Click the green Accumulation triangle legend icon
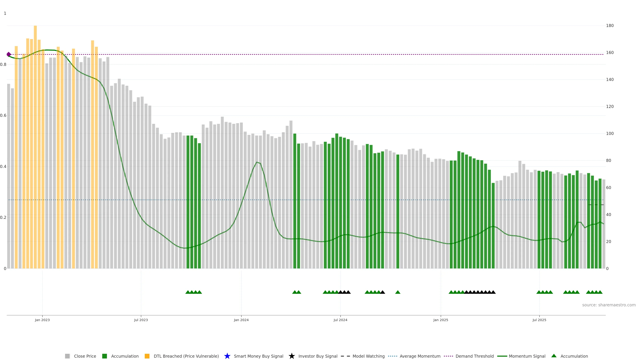This screenshot has height=362, width=644. (554, 356)
